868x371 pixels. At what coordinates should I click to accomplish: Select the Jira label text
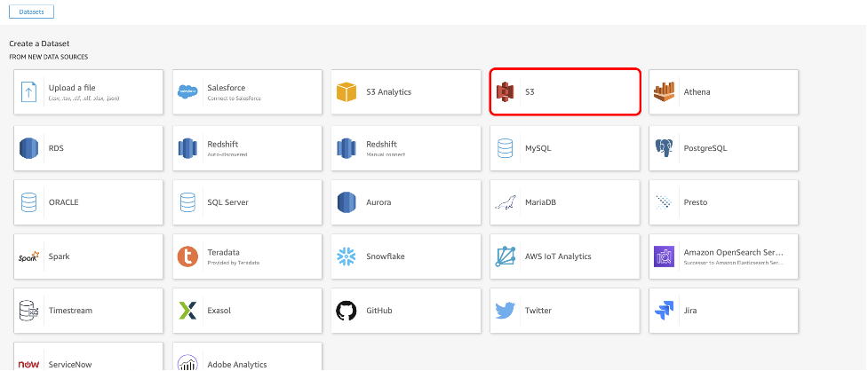pos(690,311)
